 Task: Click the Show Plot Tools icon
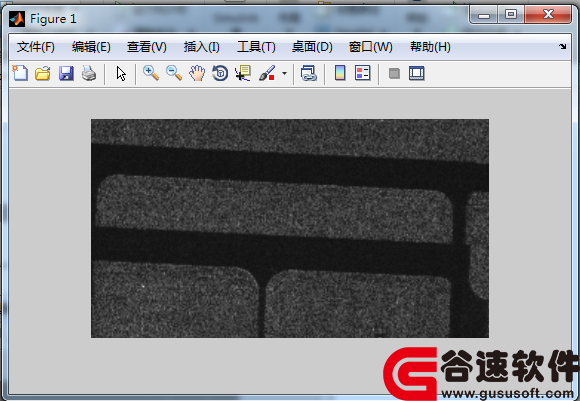(417, 73)
